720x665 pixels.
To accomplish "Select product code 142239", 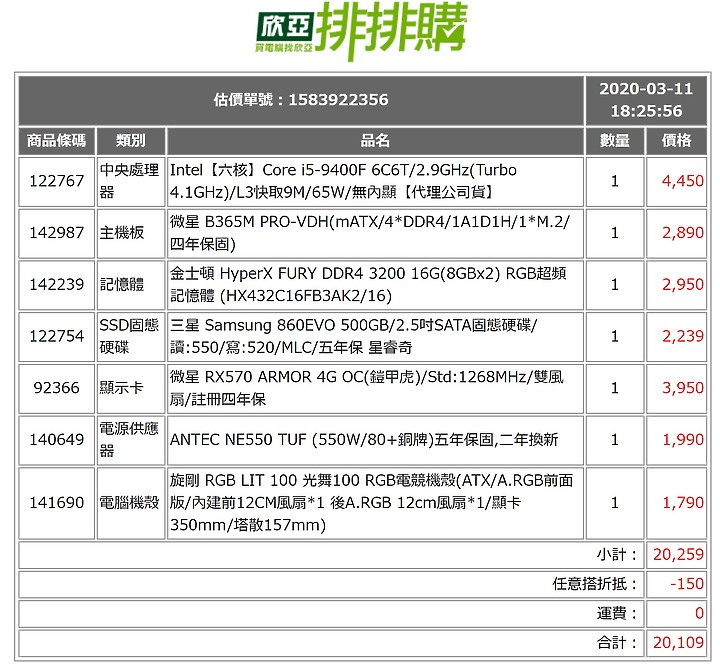I will (56, 285).
